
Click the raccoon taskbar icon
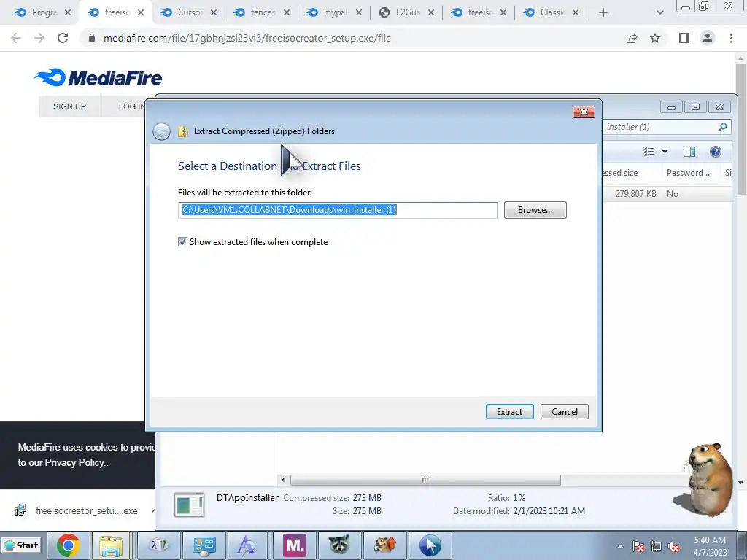pos(339,545)
